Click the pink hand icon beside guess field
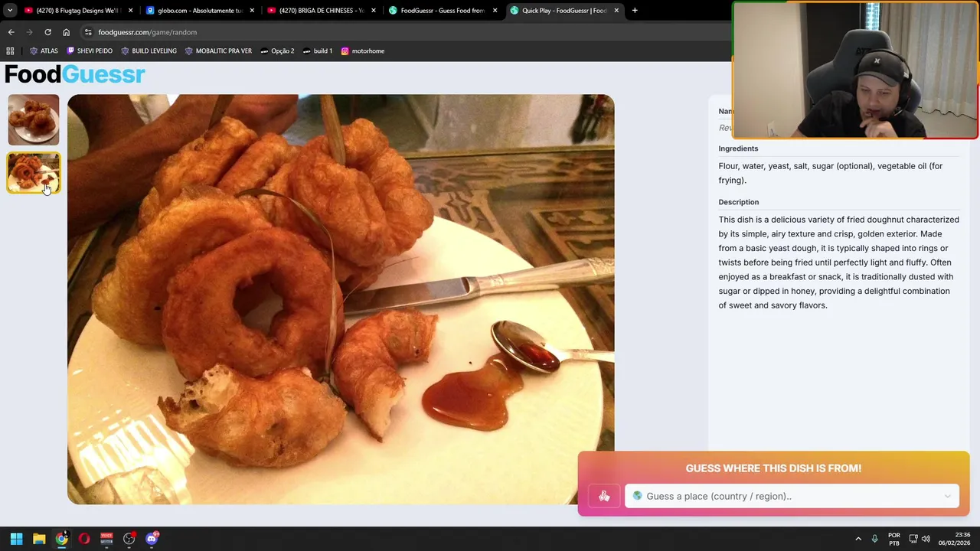The height and width of the screenshot is (551, 980). [x=604, y=496]
